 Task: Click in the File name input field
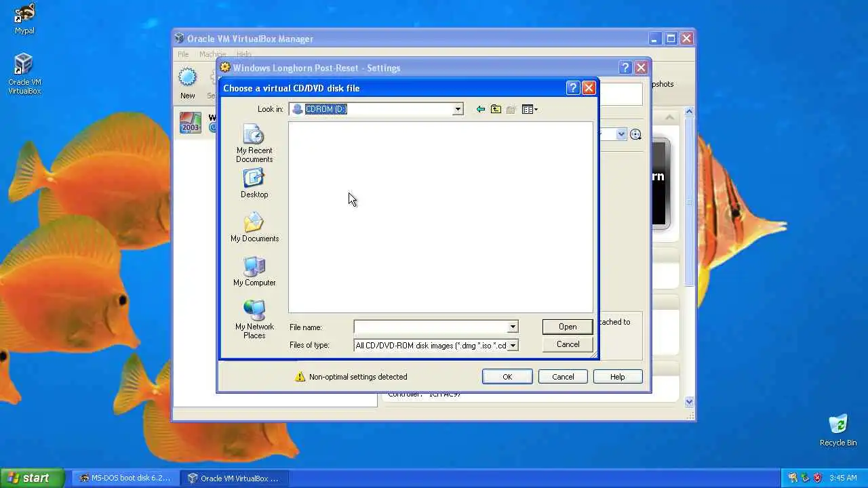pos(431,327)
